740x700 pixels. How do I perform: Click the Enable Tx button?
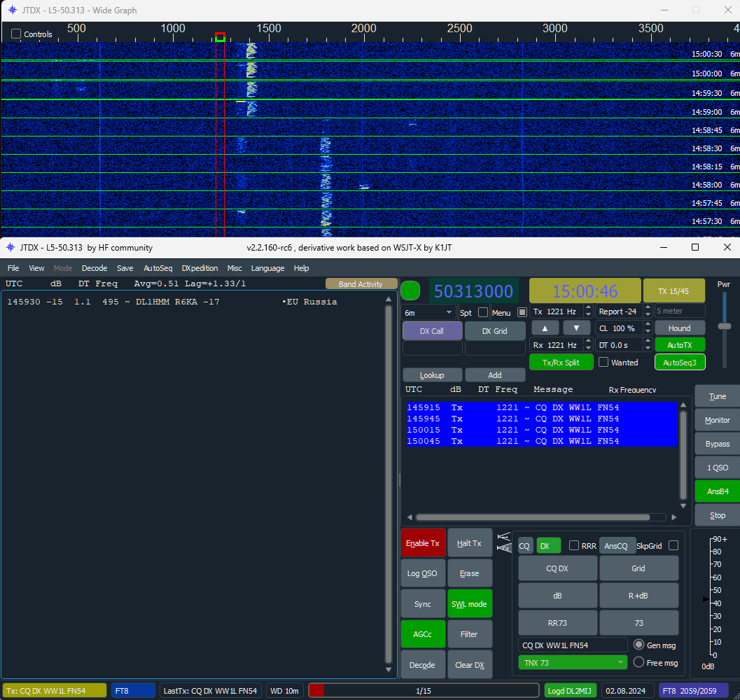click(x=423, y=543)
